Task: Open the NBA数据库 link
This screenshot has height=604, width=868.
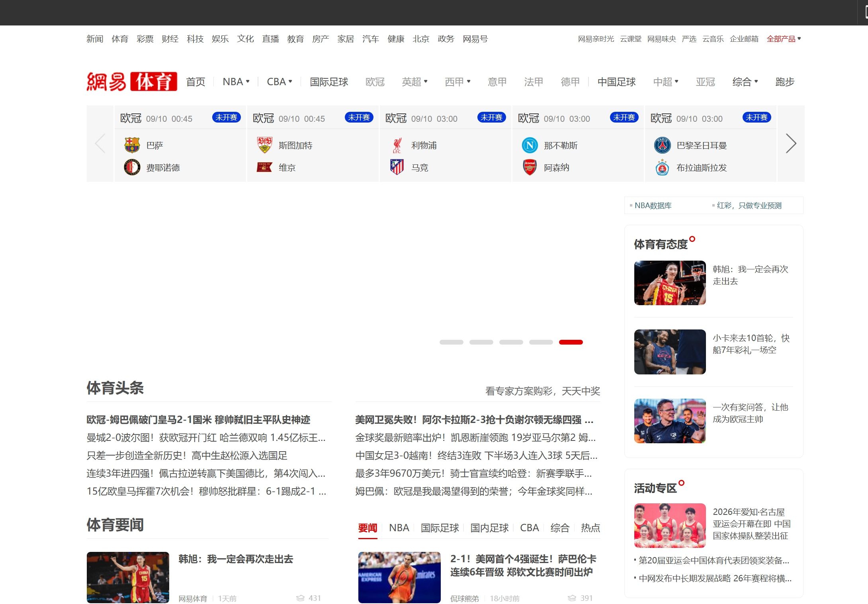Action: tap(653, 205)
